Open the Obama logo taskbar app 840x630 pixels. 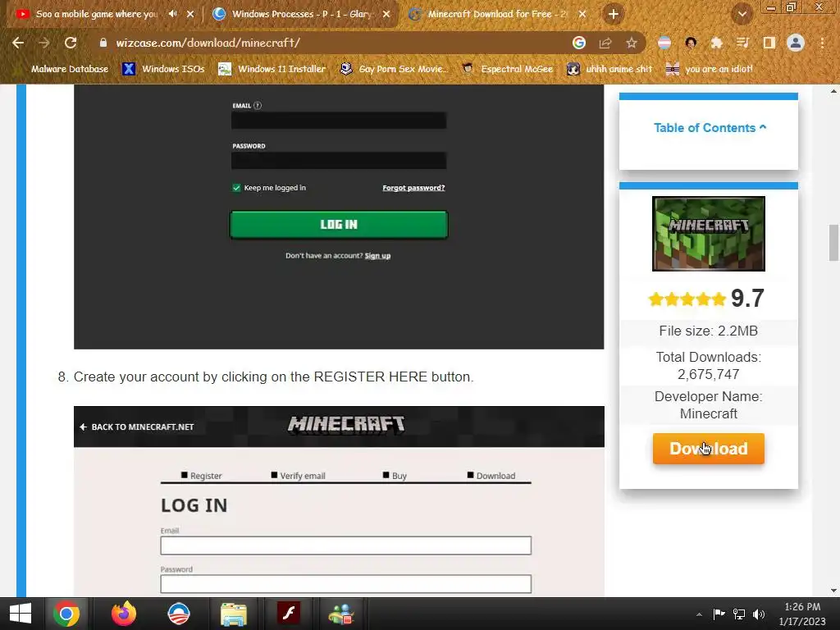179,614
